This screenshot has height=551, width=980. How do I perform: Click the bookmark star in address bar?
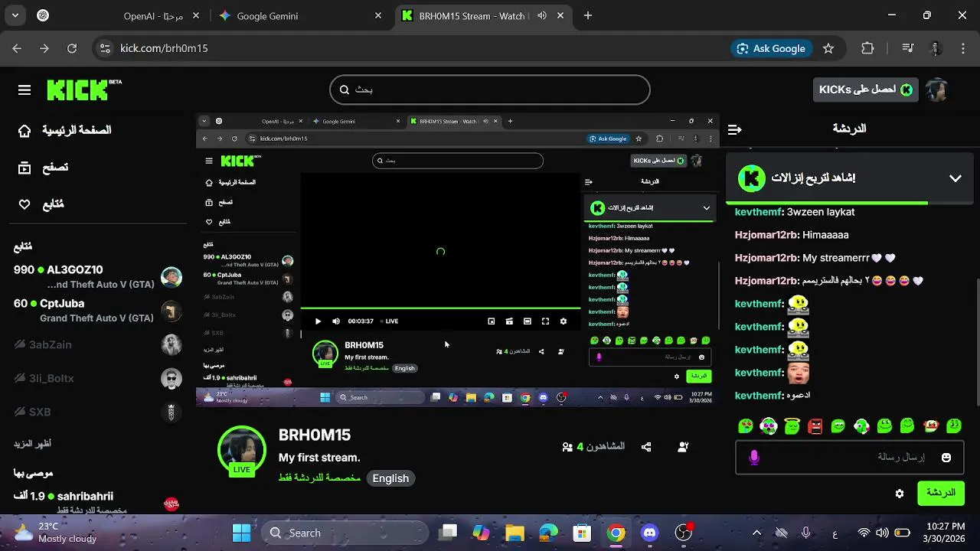pyautogui.click(x=828, y=48)
